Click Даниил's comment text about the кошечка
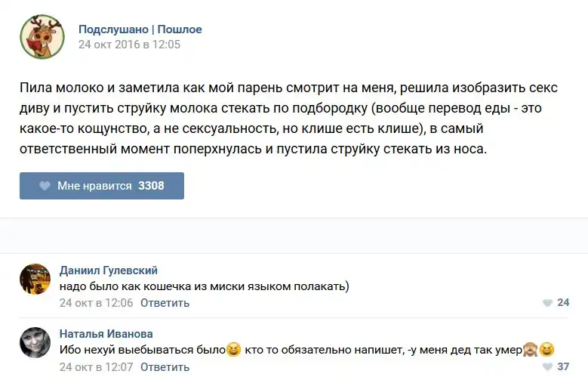The width and height of the screenshot is (588, 377). click(x=204, y=286)
